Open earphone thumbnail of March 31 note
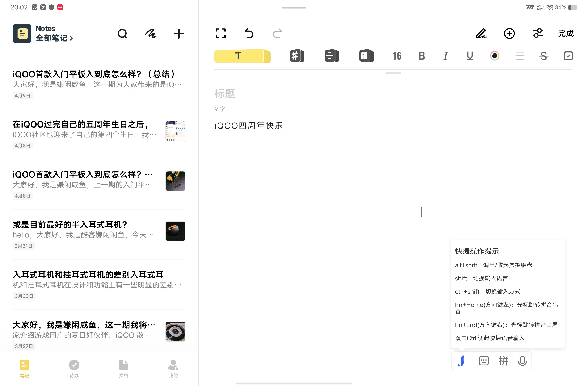588x386 pixels. [175, 231]
